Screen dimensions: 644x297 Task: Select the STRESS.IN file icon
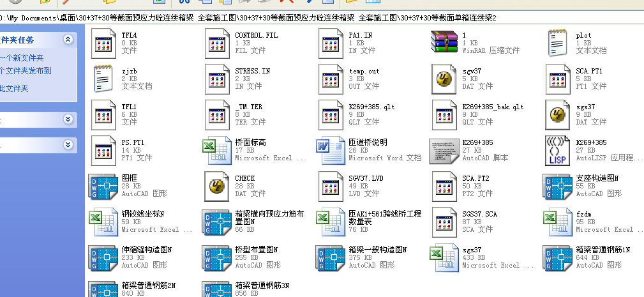click(217, 79)
